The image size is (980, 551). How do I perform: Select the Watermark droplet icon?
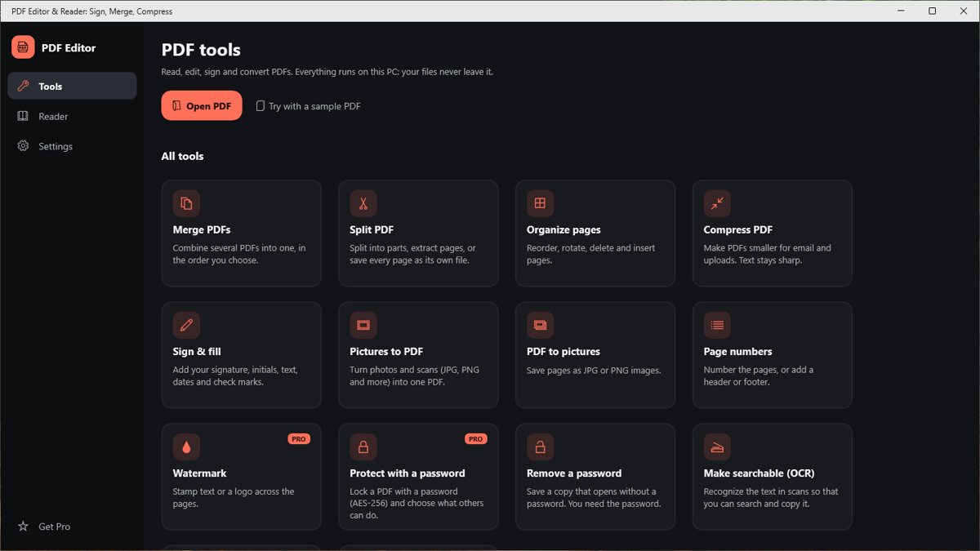click(x=186, y=447)
